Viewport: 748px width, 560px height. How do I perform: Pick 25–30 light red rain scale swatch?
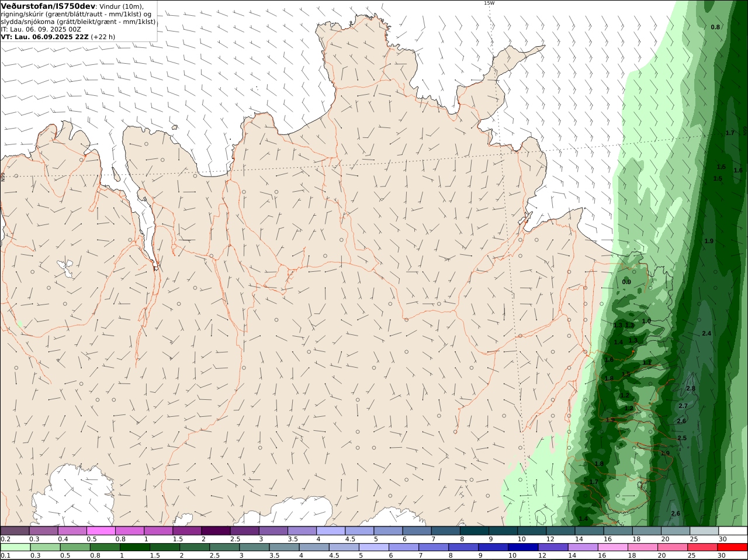[x=702, y=547]
